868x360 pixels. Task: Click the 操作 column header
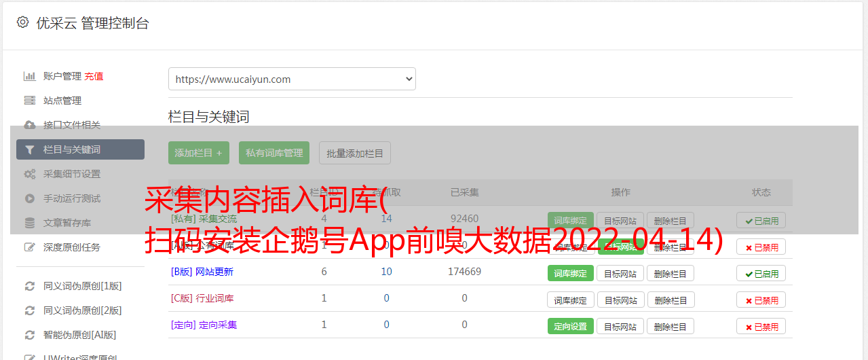pos(621,192)
